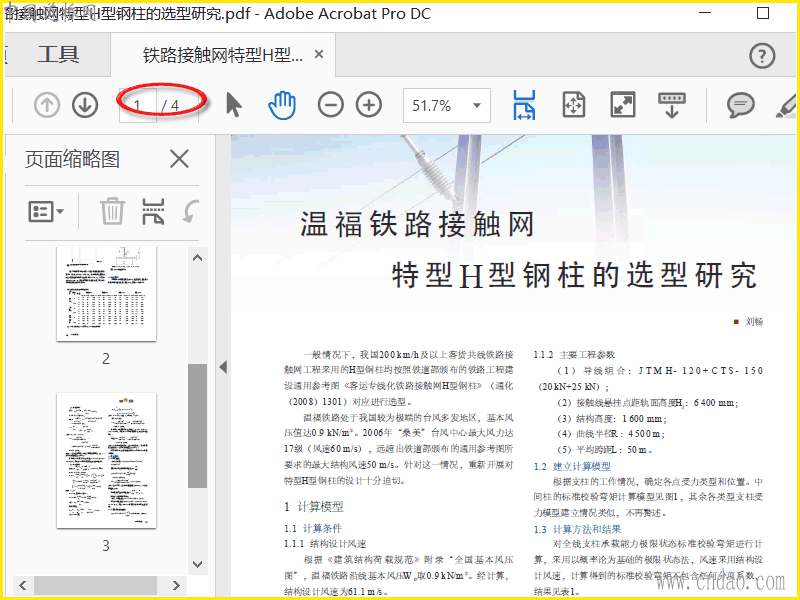Screen dimensions: 800x600
Task: Zoom in with plus button
Action: [369, 105]
